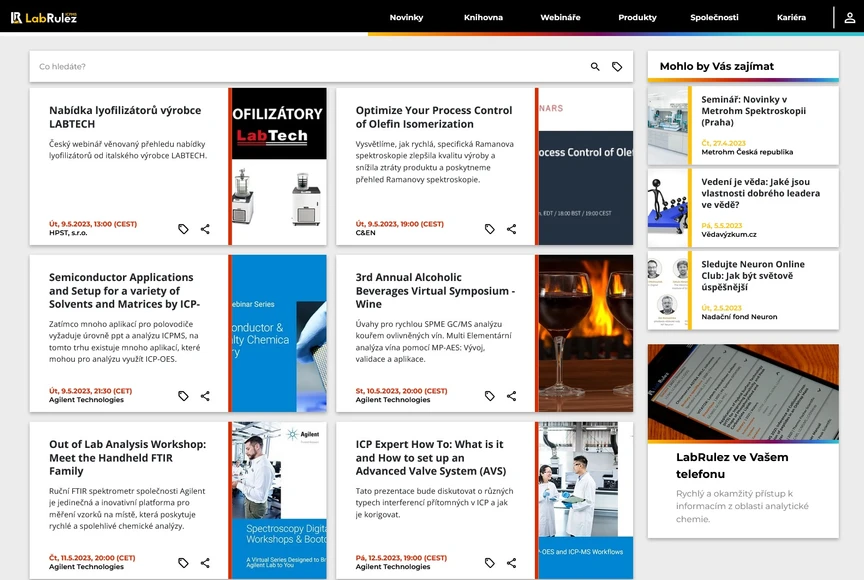Focus the 'Co hledáte?' search field
The image size is (864, 580).
(309, 67)
